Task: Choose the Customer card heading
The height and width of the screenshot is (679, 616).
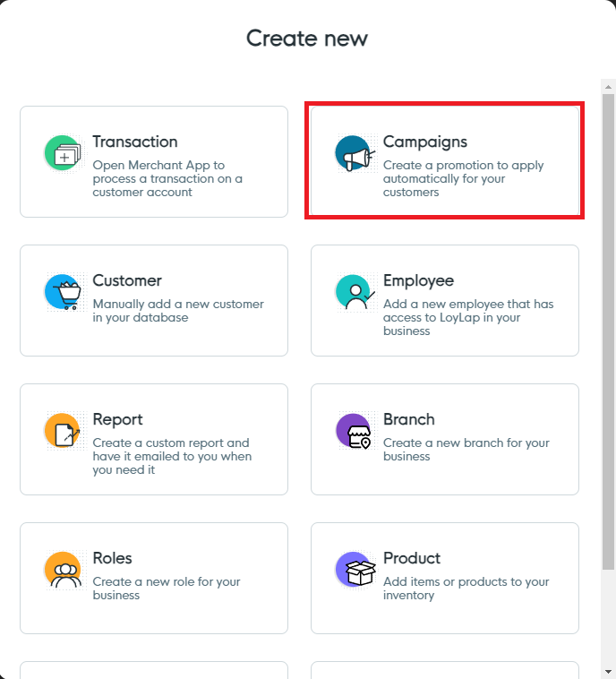Action: [x=127, y=280]
